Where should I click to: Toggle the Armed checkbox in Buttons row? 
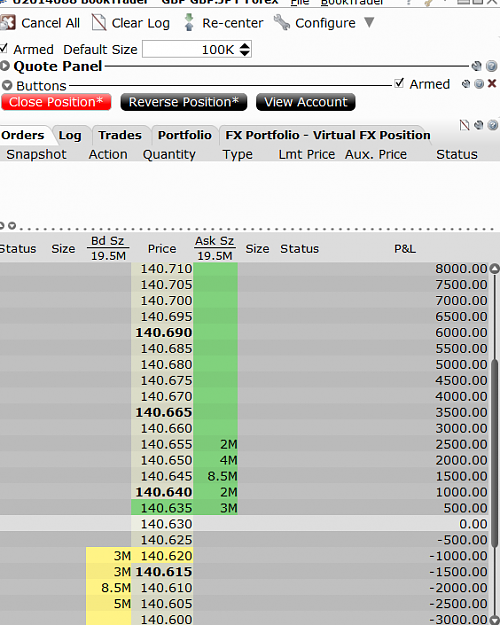399,83
